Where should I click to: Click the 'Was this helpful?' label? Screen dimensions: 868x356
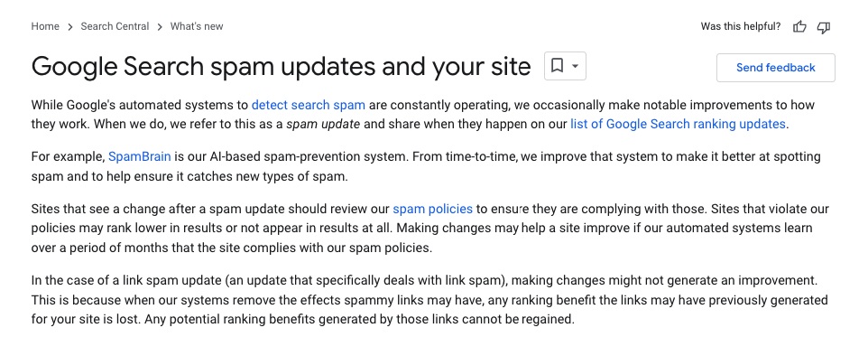tap(741, 26)
